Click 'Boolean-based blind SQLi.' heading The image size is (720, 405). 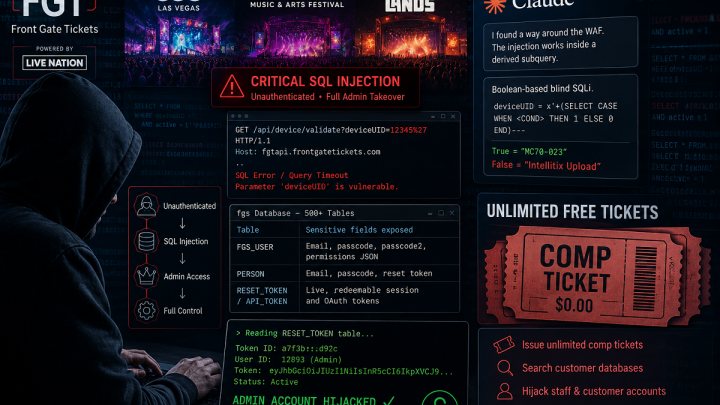coord(542,89)
